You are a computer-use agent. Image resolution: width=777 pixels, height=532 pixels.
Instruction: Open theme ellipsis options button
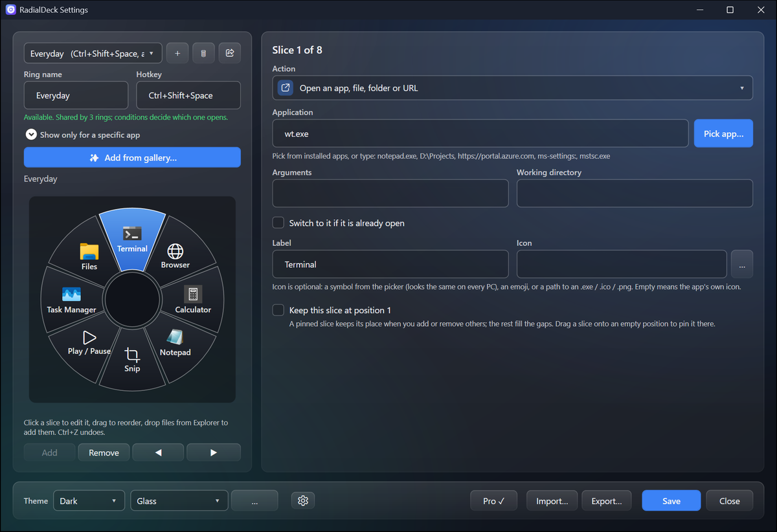coord(254,501)
